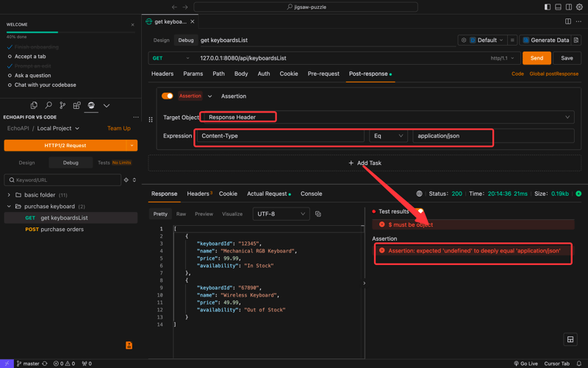Click the locate target icon beside Keyword search
Viewport: 588px width, 368px height.
tap(126, 180)
